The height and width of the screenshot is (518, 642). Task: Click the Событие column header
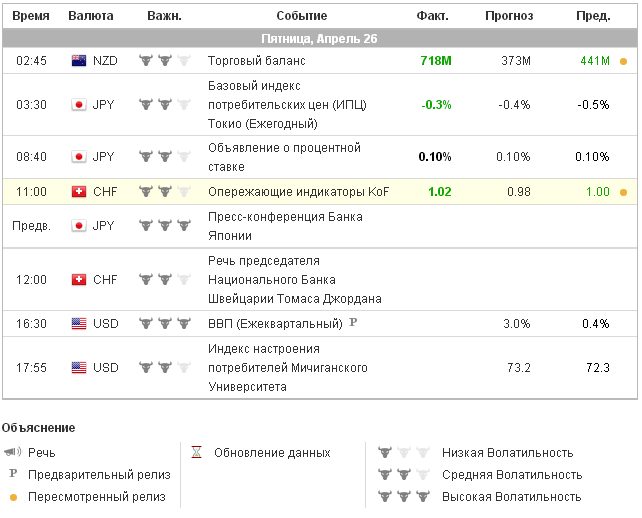301,16
